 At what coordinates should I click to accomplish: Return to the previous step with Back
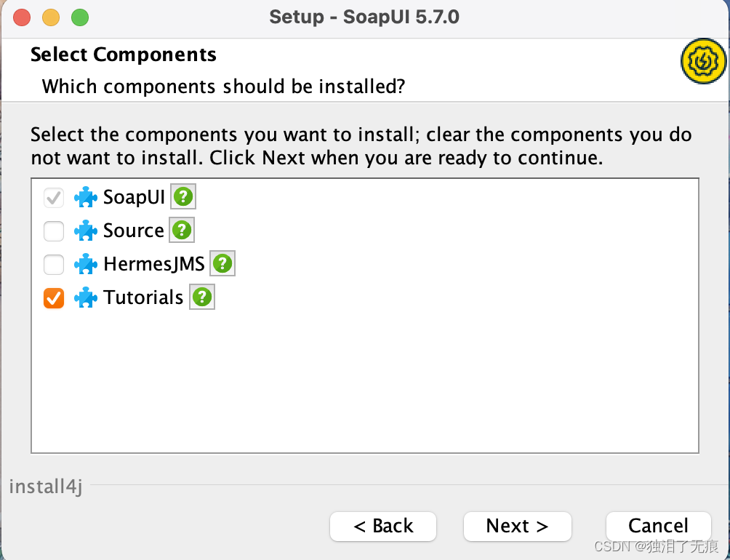click(x=383, y=527)
